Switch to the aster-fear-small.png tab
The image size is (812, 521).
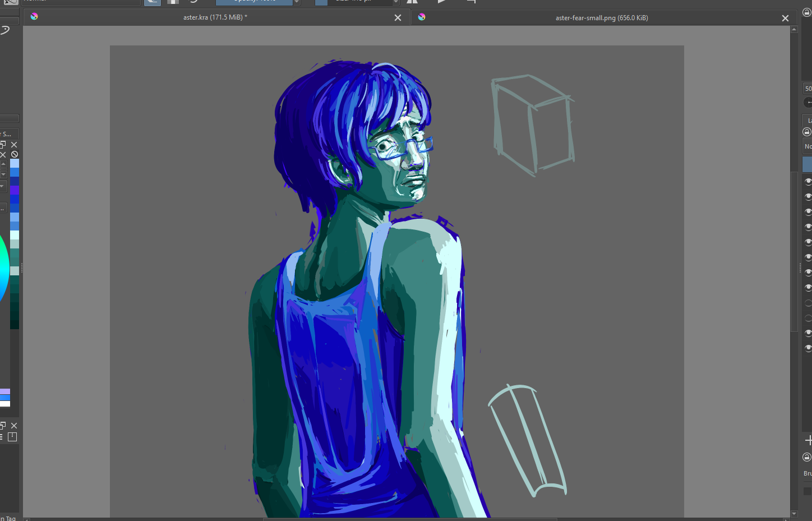coord(601,18)
